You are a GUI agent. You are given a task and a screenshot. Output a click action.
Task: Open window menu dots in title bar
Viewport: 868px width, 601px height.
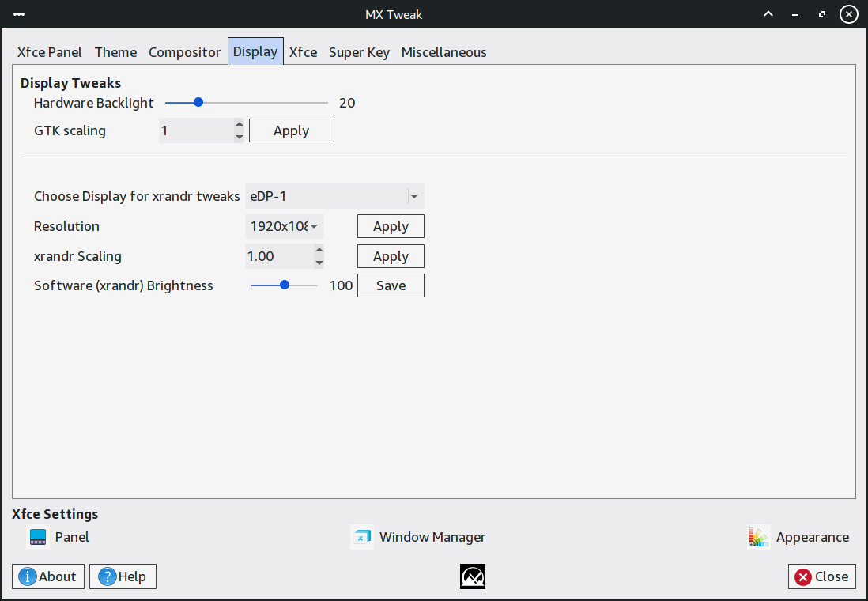[x=19, y=14]
